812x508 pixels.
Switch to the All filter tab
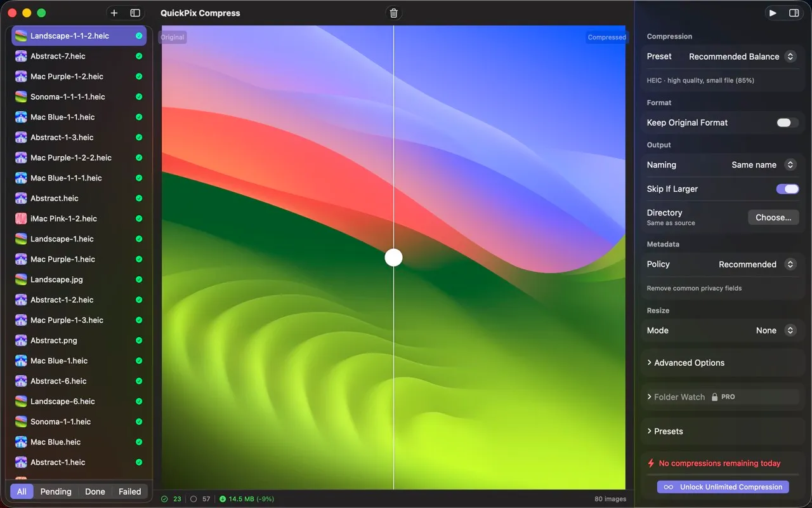point(22,491)
